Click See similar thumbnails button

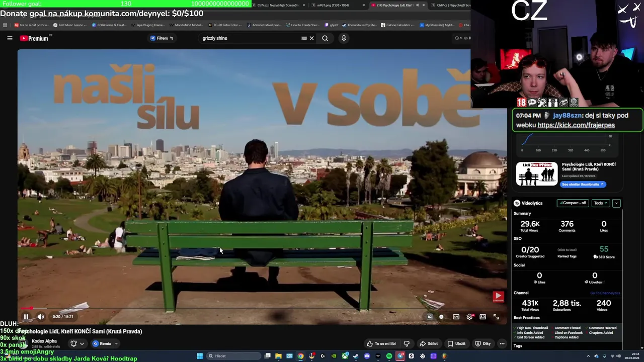[x=583, y=185]
